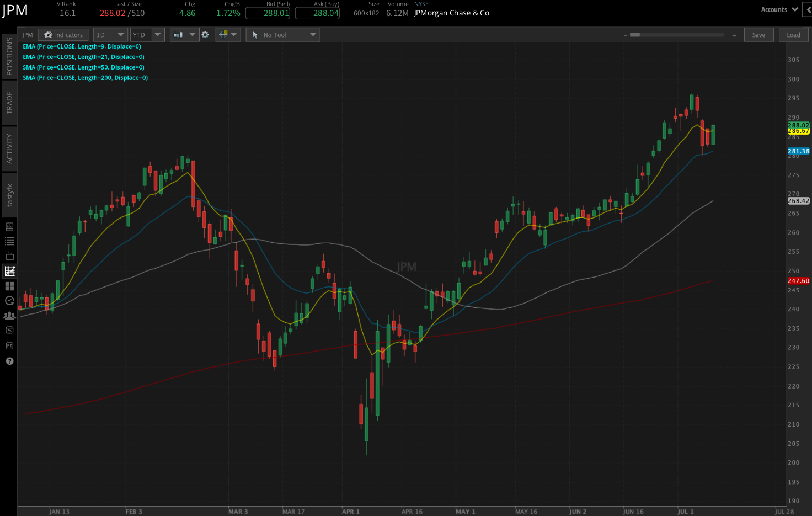This screenshot has width=812, height=516.
Task: Click the red 247.60 SMA price tag
Action: [798, 281]
